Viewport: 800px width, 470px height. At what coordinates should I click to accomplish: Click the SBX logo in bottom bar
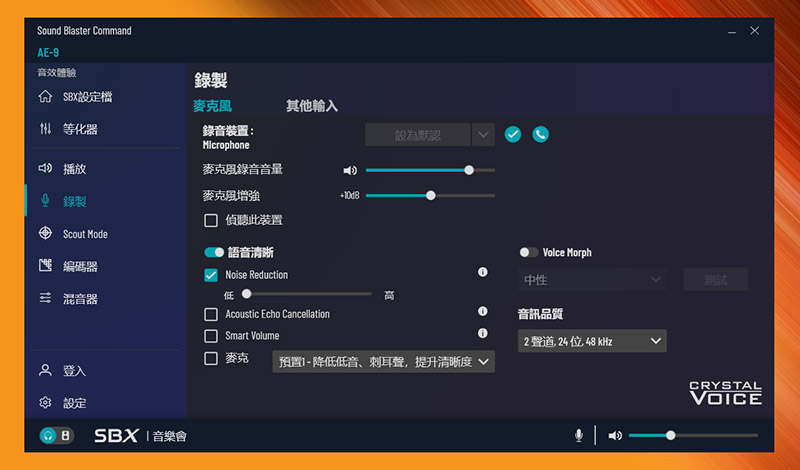pyautogui.click(x=116, y=436)
